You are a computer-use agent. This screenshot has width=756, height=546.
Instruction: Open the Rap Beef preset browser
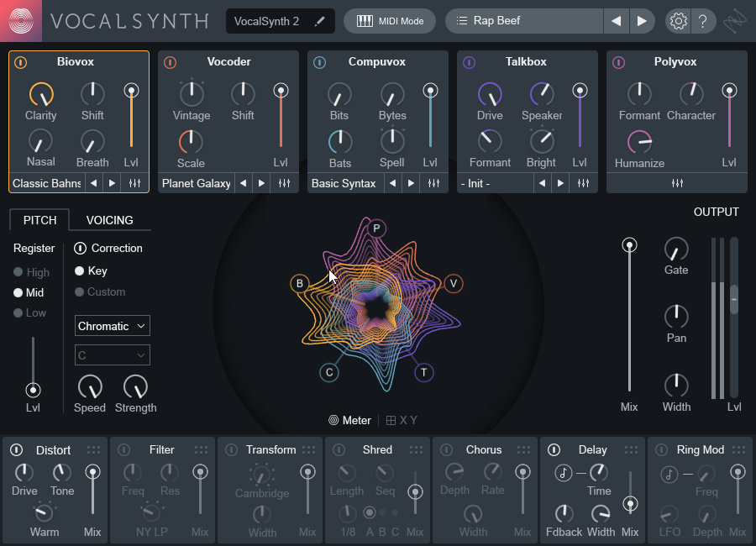click(x=524, y=21)
